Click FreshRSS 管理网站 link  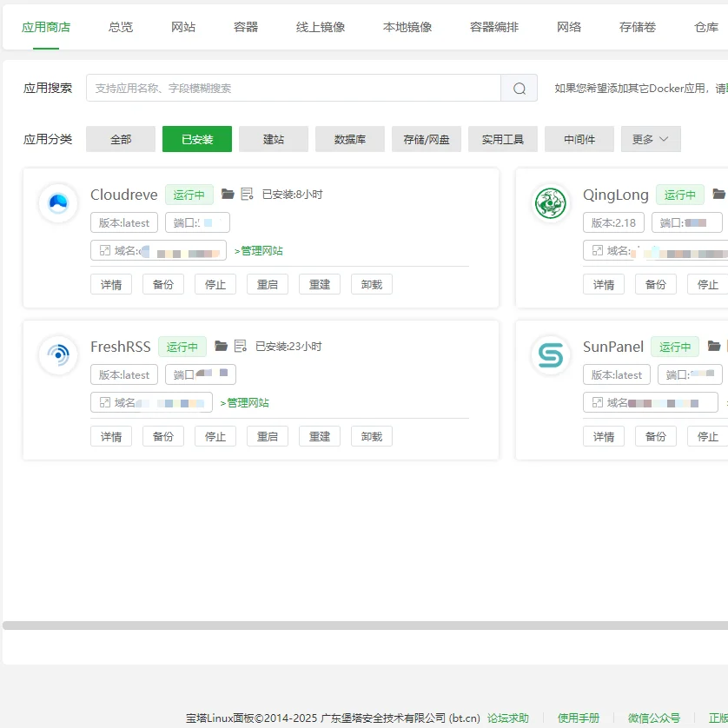click(x=245, y=402)
